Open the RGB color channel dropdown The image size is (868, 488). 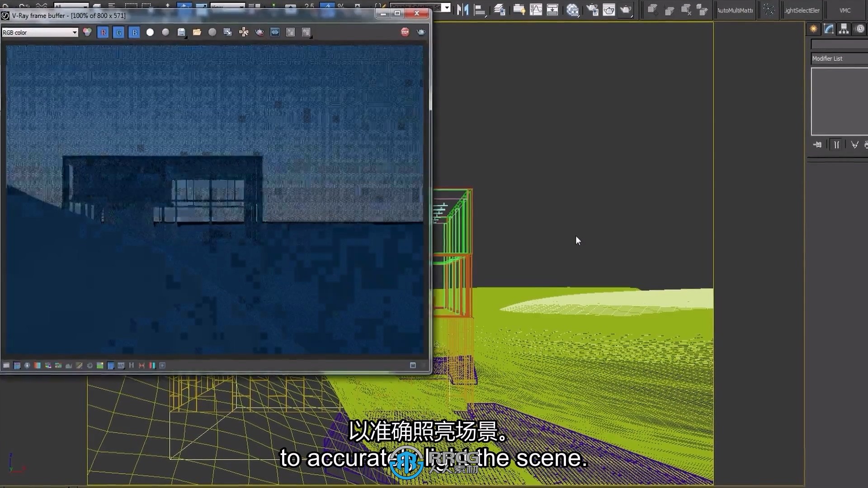(40, 33)
